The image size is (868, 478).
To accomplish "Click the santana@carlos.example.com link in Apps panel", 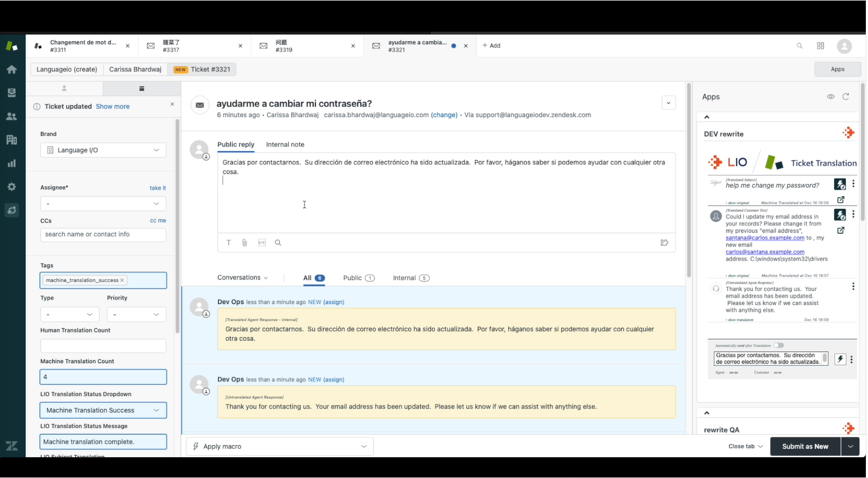I will coord(765,238).
